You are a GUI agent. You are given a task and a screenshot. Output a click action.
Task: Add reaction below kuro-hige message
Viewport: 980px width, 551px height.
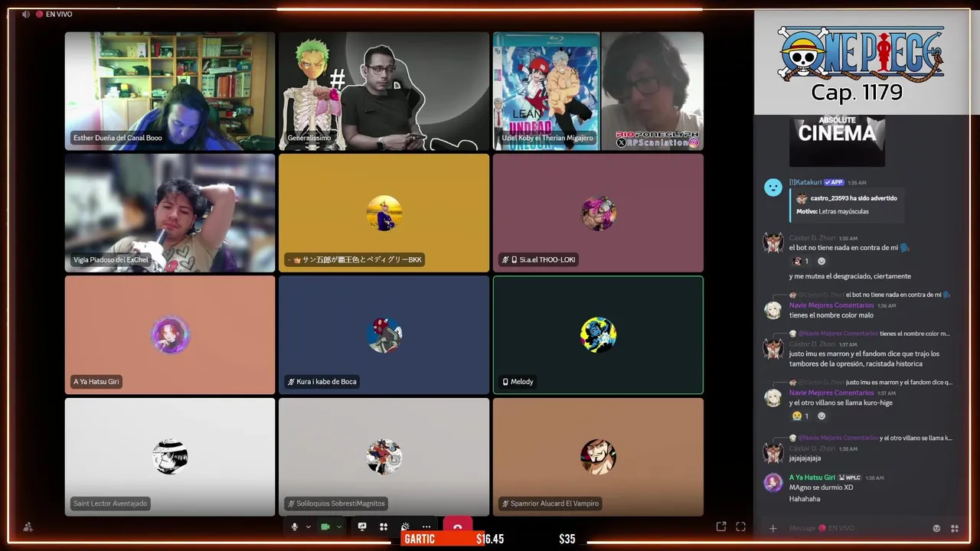click(822, 416)
